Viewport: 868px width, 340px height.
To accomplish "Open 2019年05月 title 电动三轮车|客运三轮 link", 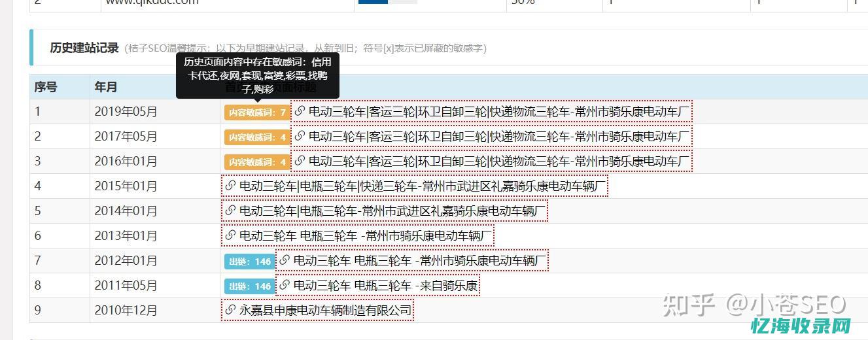I will pos(500,112).
